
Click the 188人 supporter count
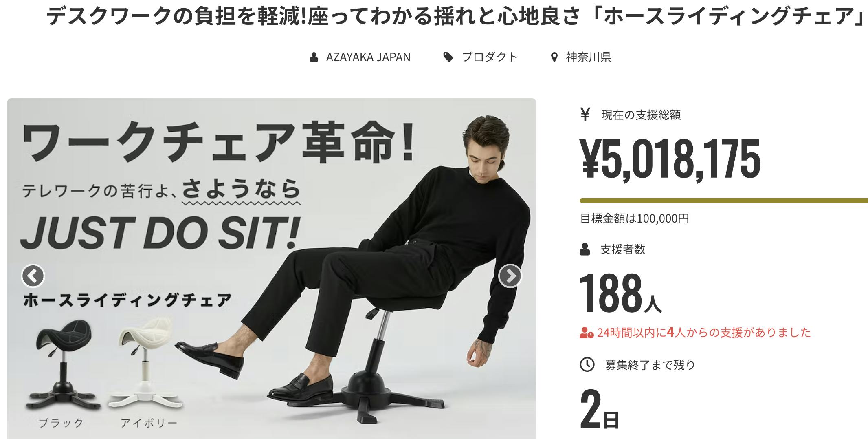pyautogui.click(x=620, y=293)
